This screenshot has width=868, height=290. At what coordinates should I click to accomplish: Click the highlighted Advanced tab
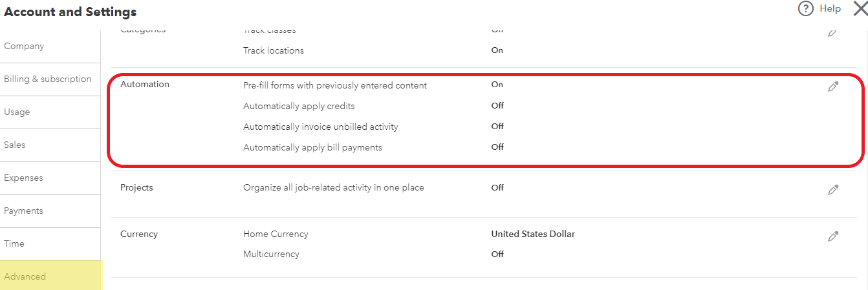[x=25, y=277]
